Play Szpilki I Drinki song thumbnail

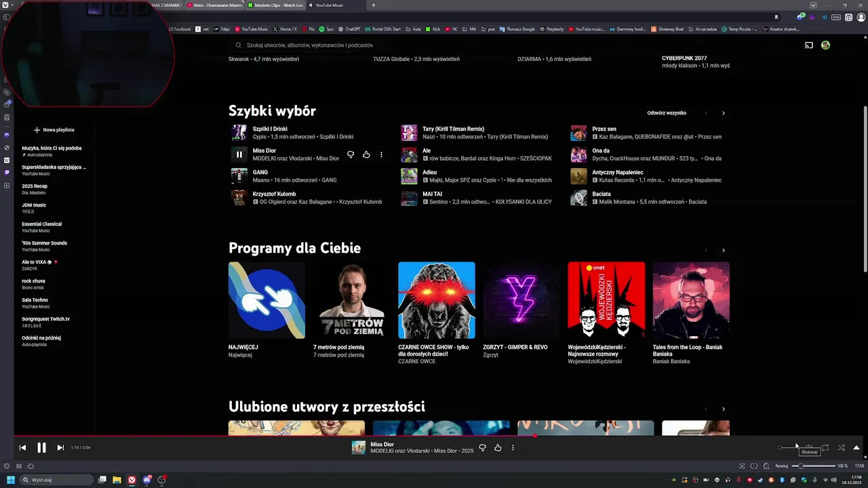point(239,133)
